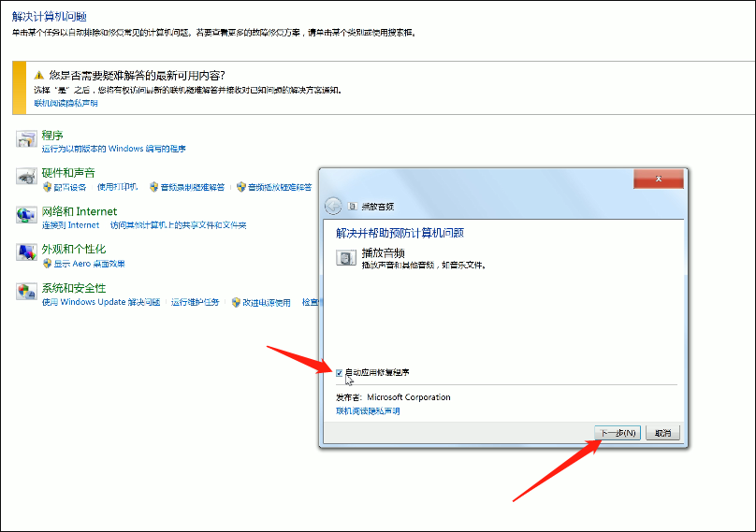
Task: Click the 程序 category icon
Action: tap(25, 140)
